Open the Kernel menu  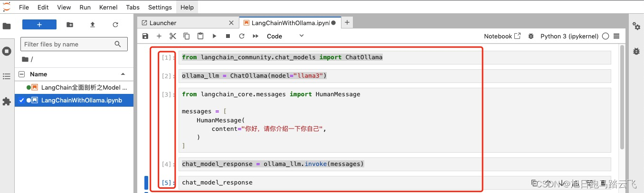tap(108, 7)
